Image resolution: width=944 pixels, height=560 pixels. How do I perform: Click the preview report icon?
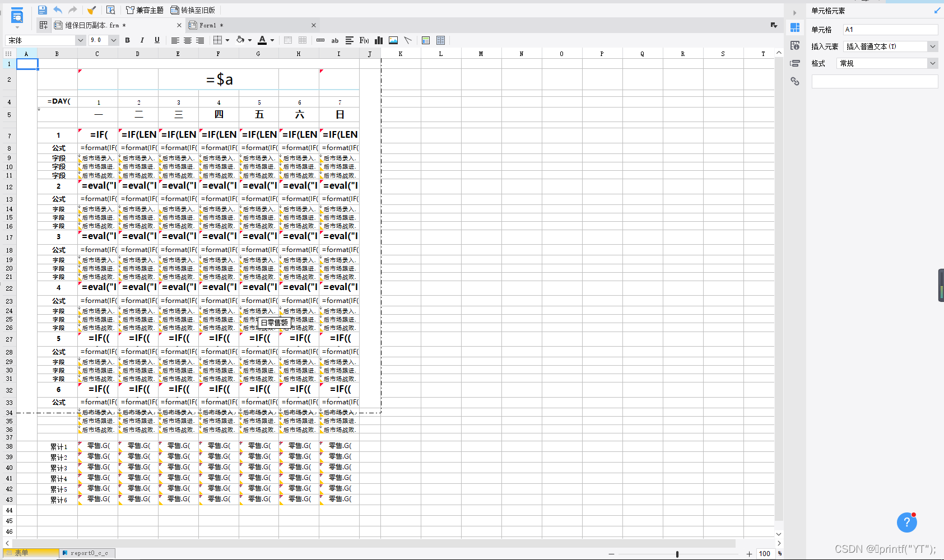[x=17, y=16]
